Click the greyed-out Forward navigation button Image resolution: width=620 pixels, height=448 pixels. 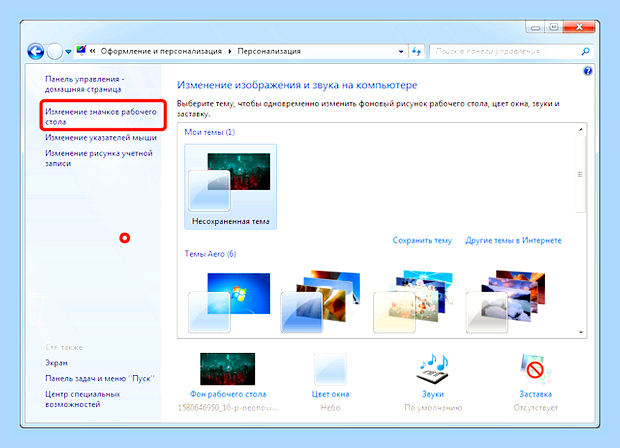pos(55,51)
